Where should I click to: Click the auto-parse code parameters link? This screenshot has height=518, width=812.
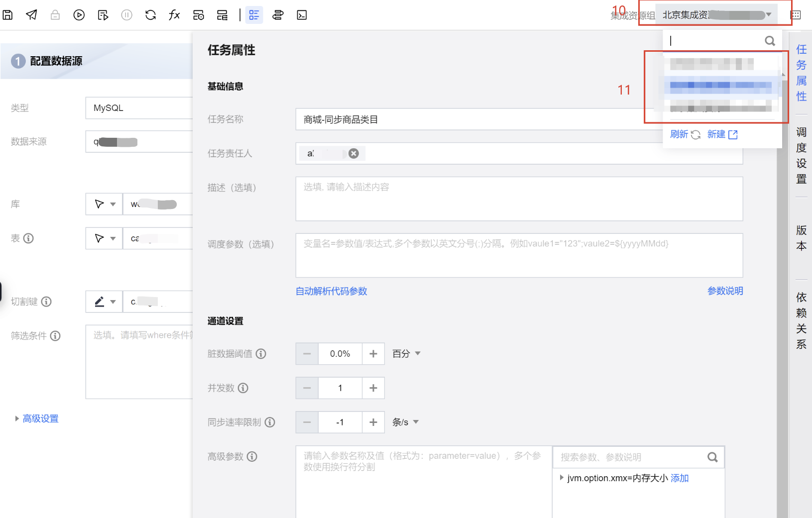click(x=331, y=291)
